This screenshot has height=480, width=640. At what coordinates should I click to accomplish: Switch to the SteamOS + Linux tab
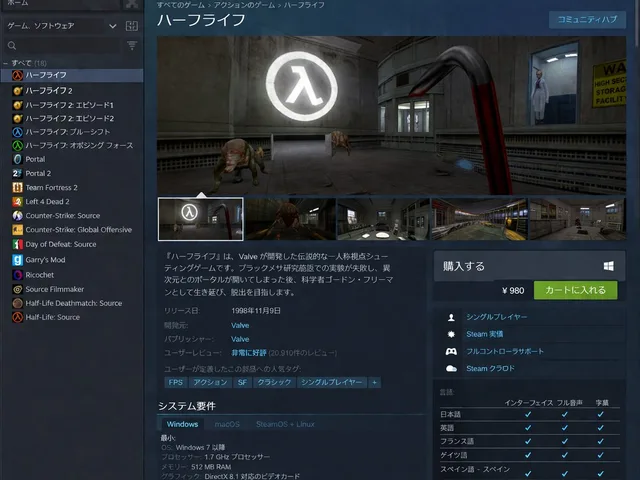(285, 424)
